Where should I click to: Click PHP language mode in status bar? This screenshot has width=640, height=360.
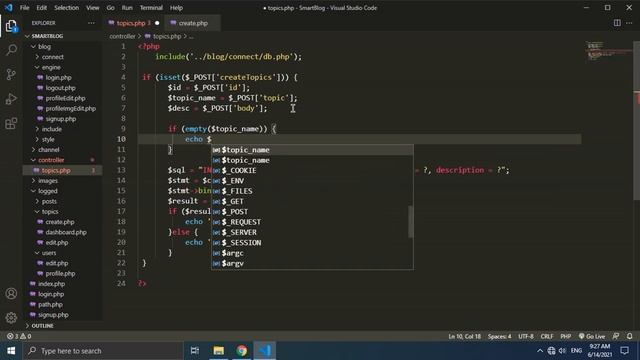point(565,336)
